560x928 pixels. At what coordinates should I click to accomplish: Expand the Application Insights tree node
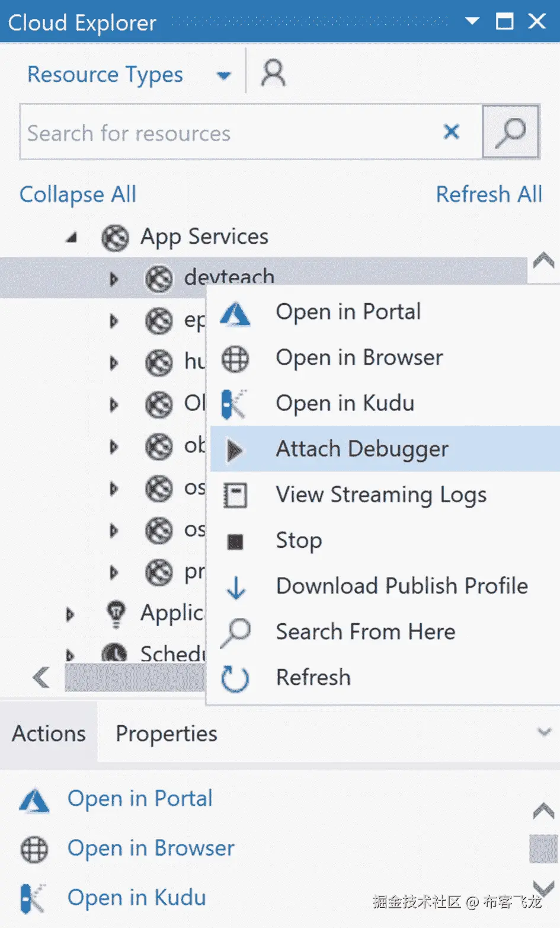(71, 614)
